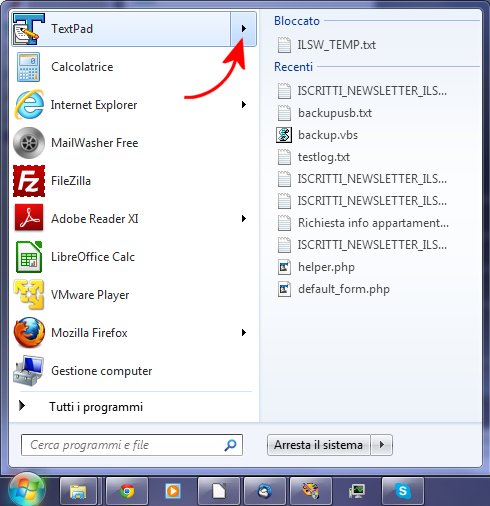Screen dimensions: 490x506
Task: Open MailWasher Free
Action: point(133,143)
